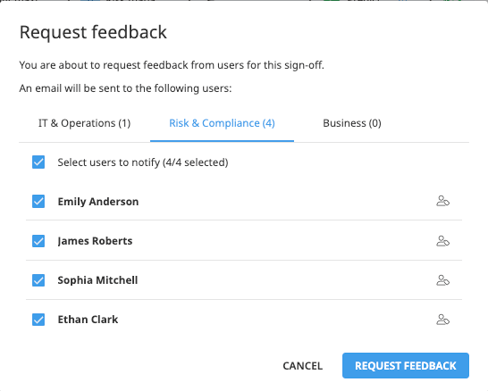488x391 pixels.
Task: Cancel the request feedback dialog
Action: point(302,366)
